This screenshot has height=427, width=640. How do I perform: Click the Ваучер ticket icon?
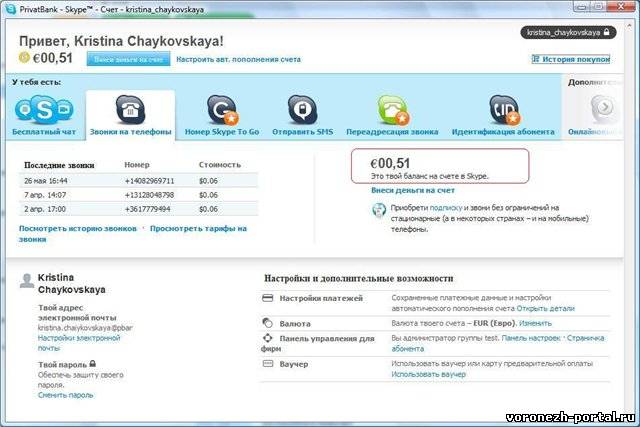pos(267,363)
